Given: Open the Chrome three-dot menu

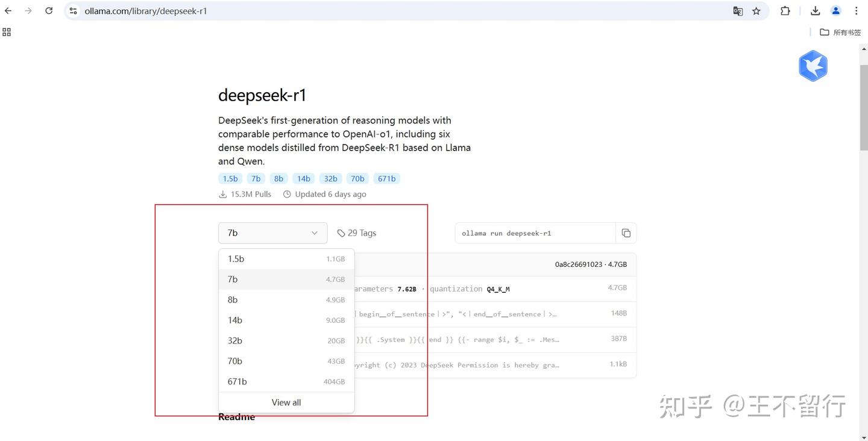Looking at the screenshot, I should [856, 11].
